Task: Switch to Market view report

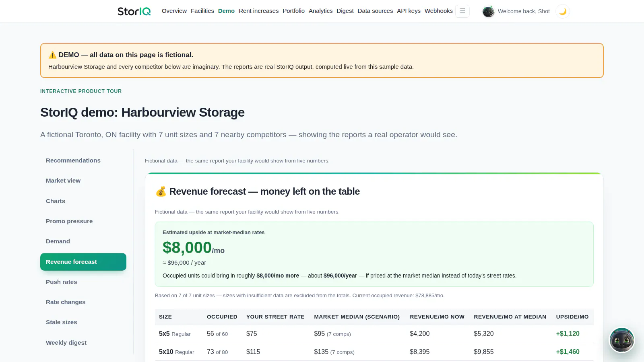Action: point(83,181)
